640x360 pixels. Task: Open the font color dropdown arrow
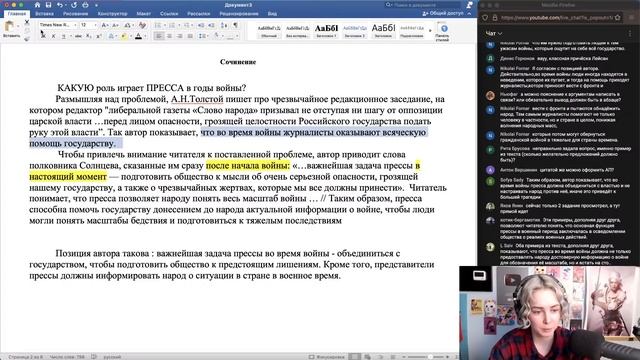145,36
